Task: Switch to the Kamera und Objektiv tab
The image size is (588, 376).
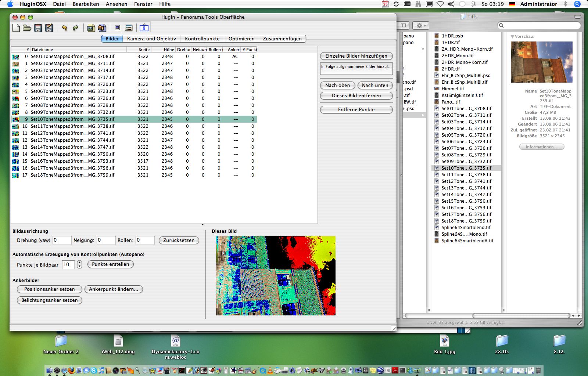Action: coord(151,39)
